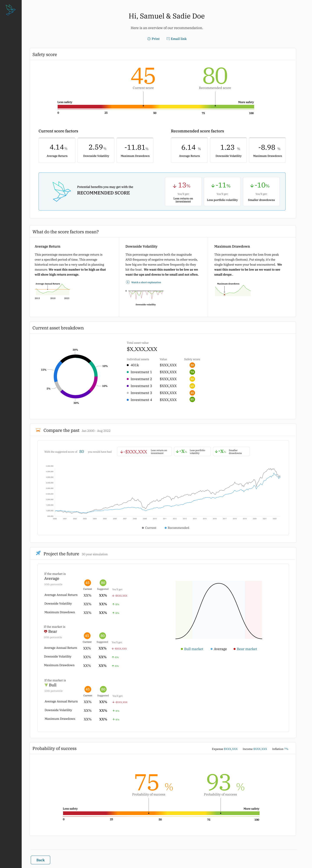Click the safety score badge 74 for Investment 1
The width and height of the screenshot is (312, 868).
[x=192, y=372]
